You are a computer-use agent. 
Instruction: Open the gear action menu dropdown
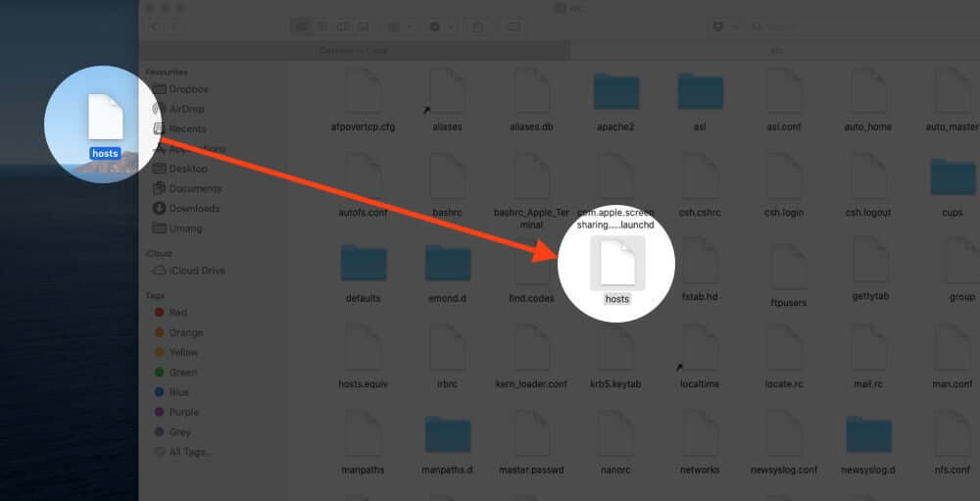pos(441,26)
